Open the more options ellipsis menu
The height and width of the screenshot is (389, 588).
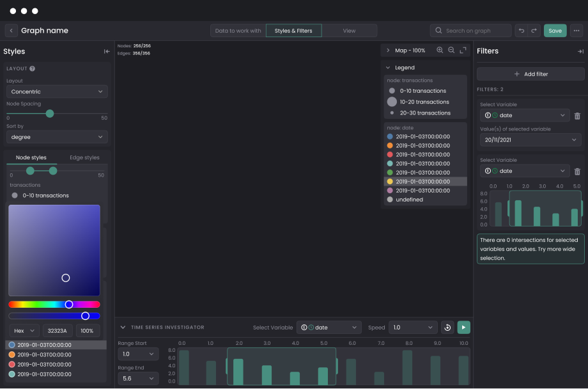[576, 31]
